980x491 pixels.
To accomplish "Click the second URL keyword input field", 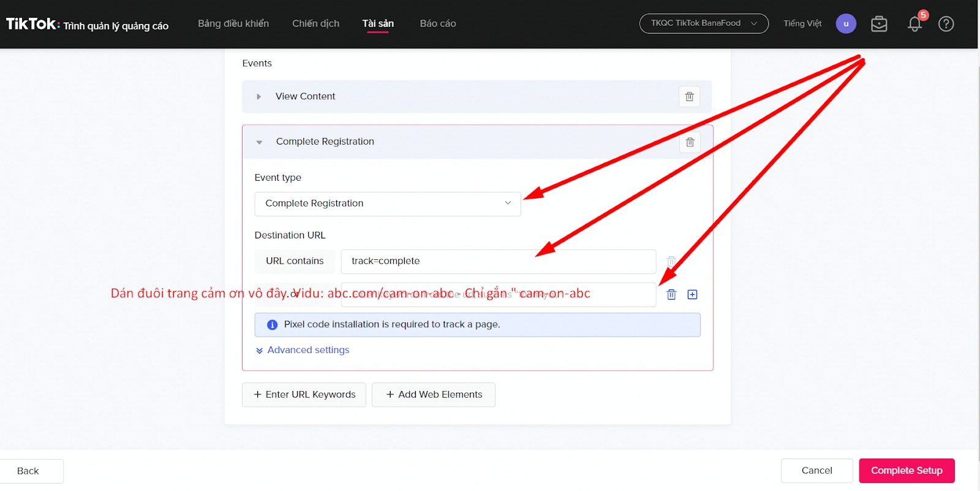I will click(x=499, y=295).
